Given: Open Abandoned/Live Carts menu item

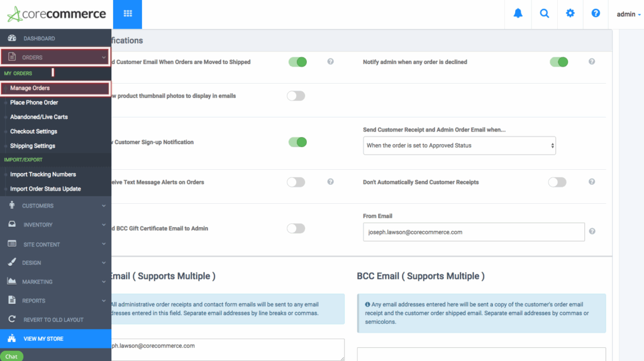Looking at the screenshot, I should point(39,117).
